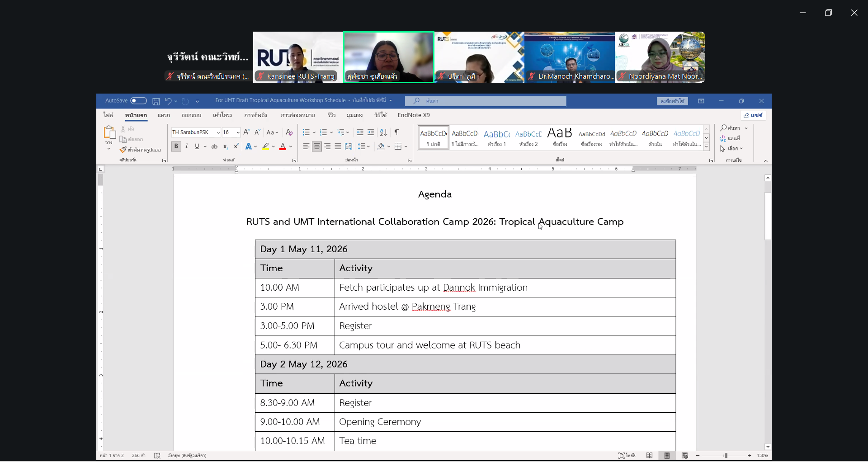Click the zoom slider in status bar
Viewport: 868px width, 462px height.
(x=726, y=456)
